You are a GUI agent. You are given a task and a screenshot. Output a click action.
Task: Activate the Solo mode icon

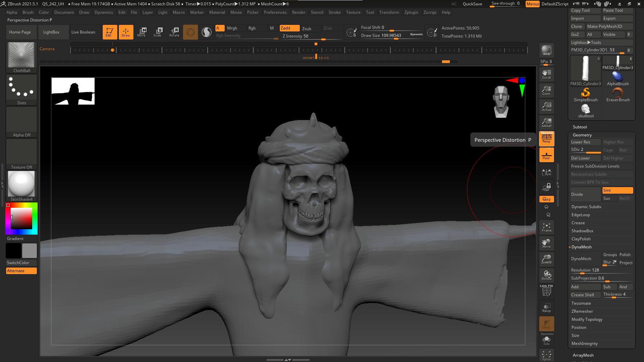coord(546,340)
